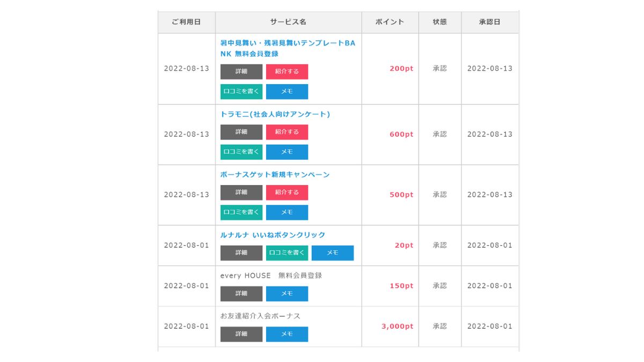Click 口コミを書く button in トラモニ row
The height and width of the screenshot is (362, 644).
click(x=241, y=152)
